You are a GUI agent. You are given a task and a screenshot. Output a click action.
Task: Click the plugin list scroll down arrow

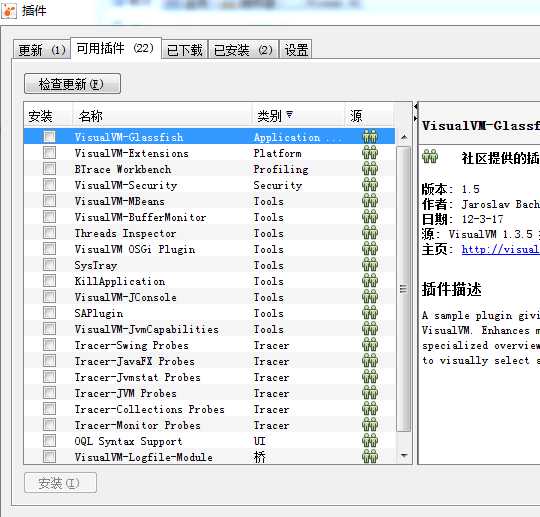404,456
